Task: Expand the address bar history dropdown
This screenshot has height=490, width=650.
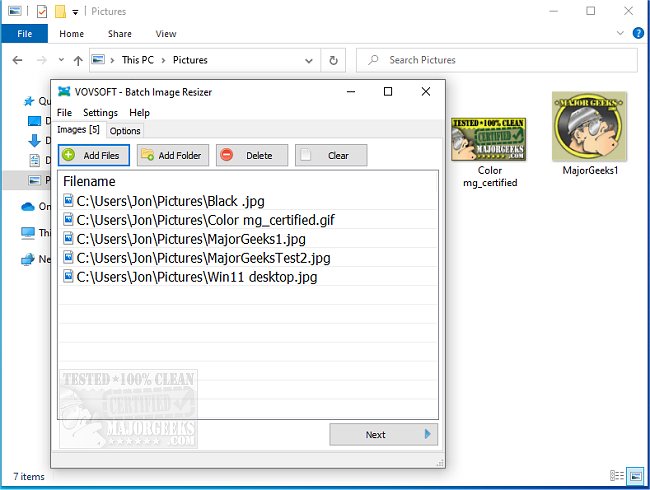Action: (x=309, y=61)
